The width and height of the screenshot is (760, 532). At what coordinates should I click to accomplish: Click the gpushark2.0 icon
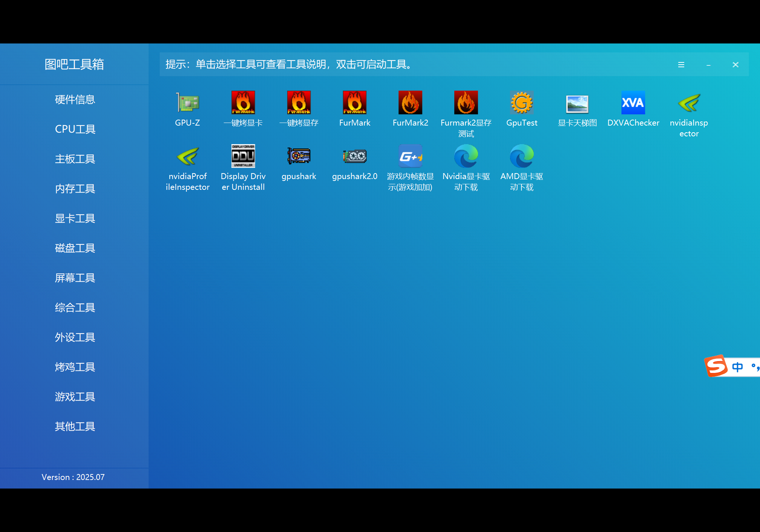pyautogui.click(x=355, y=156)
